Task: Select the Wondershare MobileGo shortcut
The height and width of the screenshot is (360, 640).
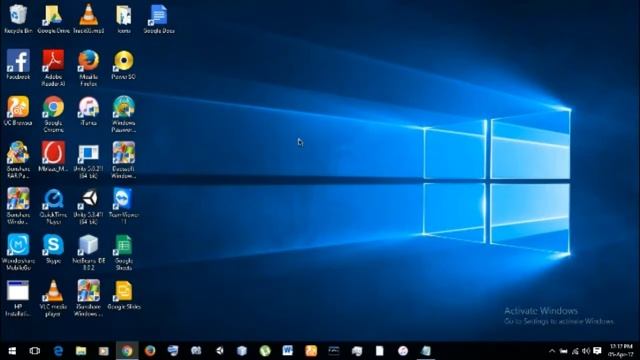Action: pyautogui.click(x=18, y=252)
